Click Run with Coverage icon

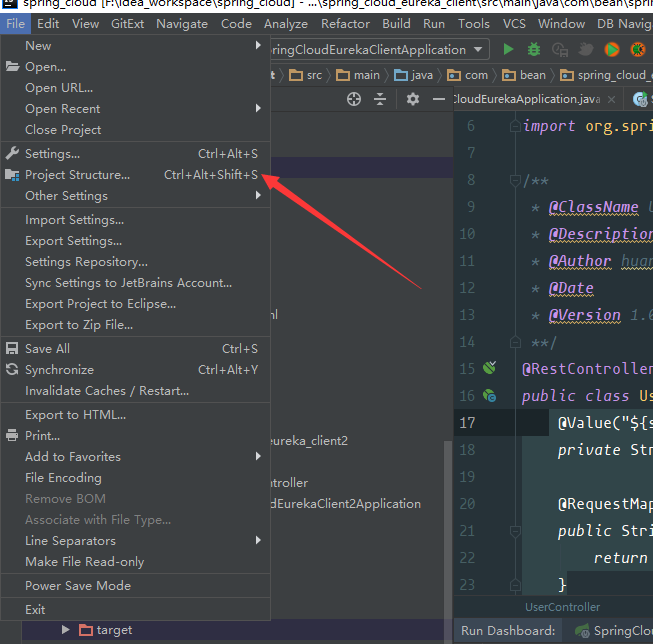pos(560,50)
